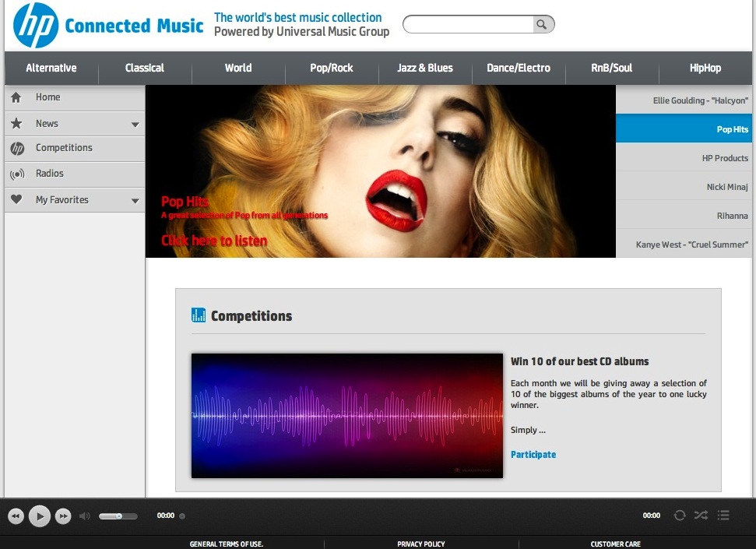
Task: Open the Alternative genre tab
Action: coord(51,68)
